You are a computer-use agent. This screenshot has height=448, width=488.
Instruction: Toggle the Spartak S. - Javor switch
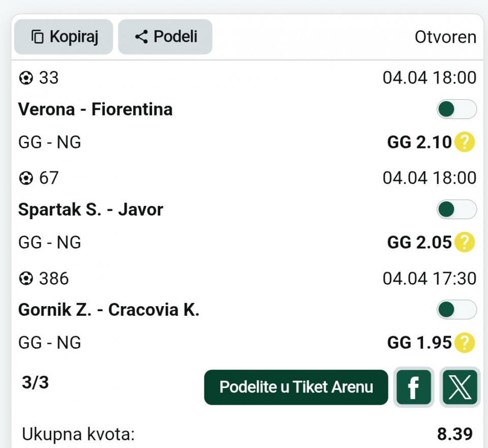[x=456, y=210]
